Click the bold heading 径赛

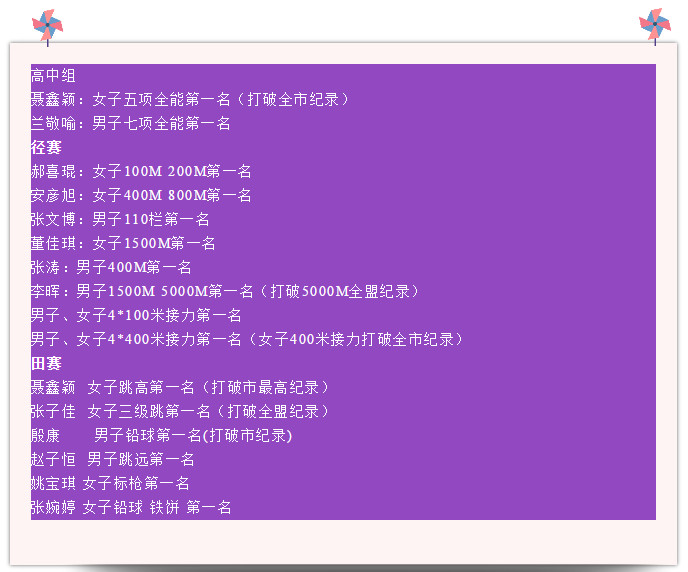46,147
